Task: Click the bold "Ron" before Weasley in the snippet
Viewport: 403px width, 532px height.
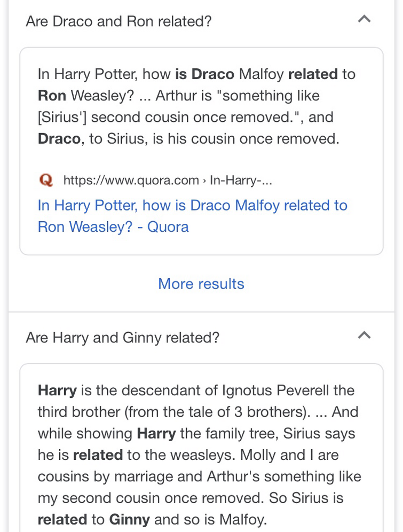Action: point(52,96)
